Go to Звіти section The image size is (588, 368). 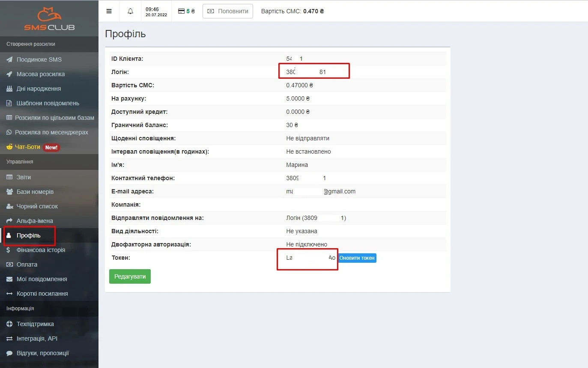click(x=24, y=177)
